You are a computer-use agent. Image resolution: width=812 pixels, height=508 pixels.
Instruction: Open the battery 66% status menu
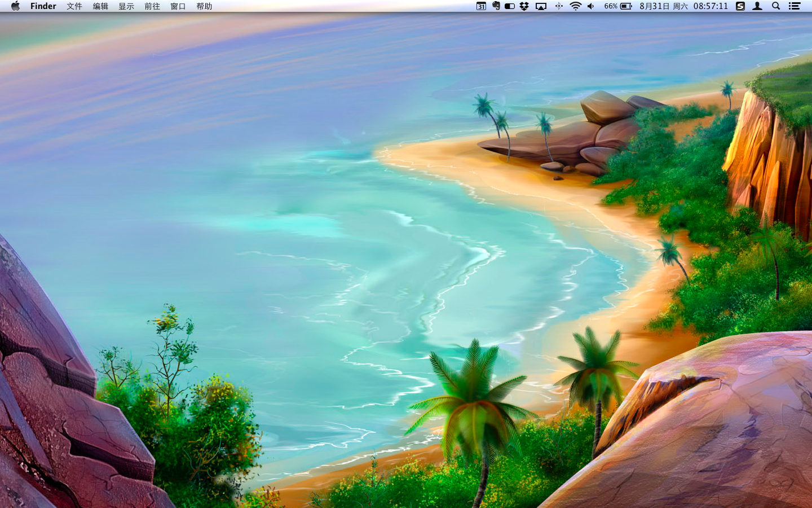618,6
